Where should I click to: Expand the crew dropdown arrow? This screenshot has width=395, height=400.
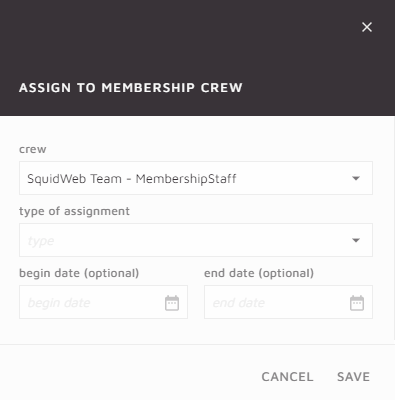point(356,178)
